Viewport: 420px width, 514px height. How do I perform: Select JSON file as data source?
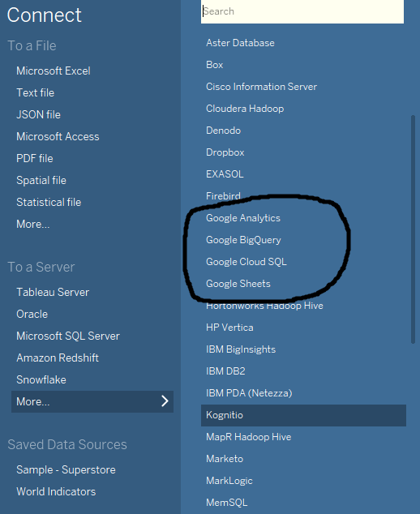(38, 115)
